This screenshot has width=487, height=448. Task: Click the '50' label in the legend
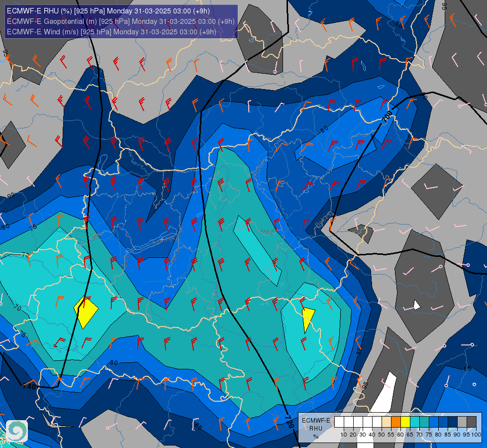coord(382,435)
